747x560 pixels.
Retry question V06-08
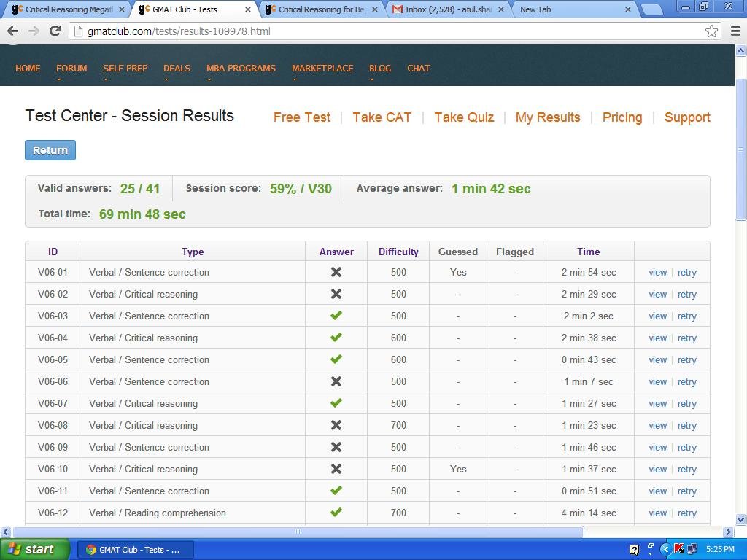click(x=686, y=425)
